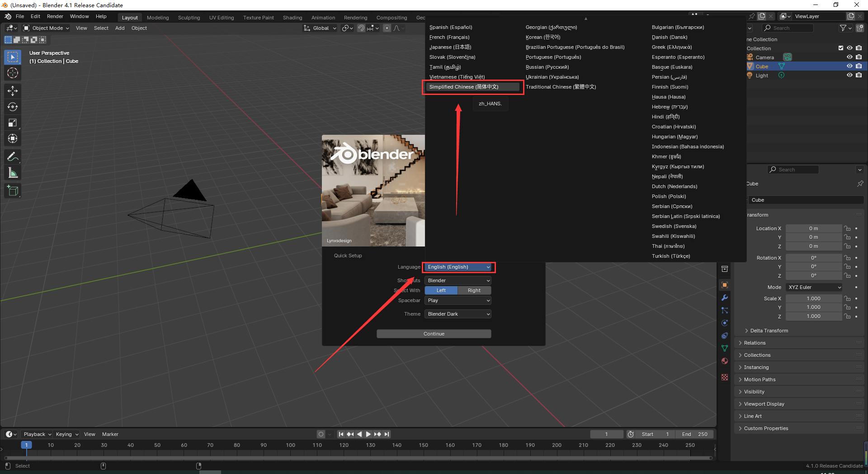The image size is (868, 474).
Task: Open Modifier properties with the wrench icon
Action: point(725,298)
